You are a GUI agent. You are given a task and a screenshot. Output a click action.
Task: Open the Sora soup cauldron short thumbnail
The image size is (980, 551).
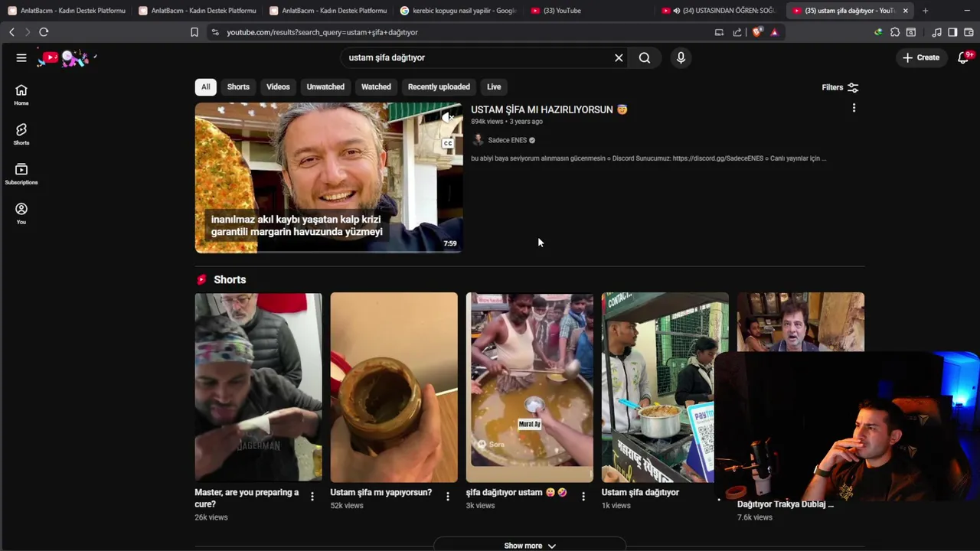coord(529,387)
